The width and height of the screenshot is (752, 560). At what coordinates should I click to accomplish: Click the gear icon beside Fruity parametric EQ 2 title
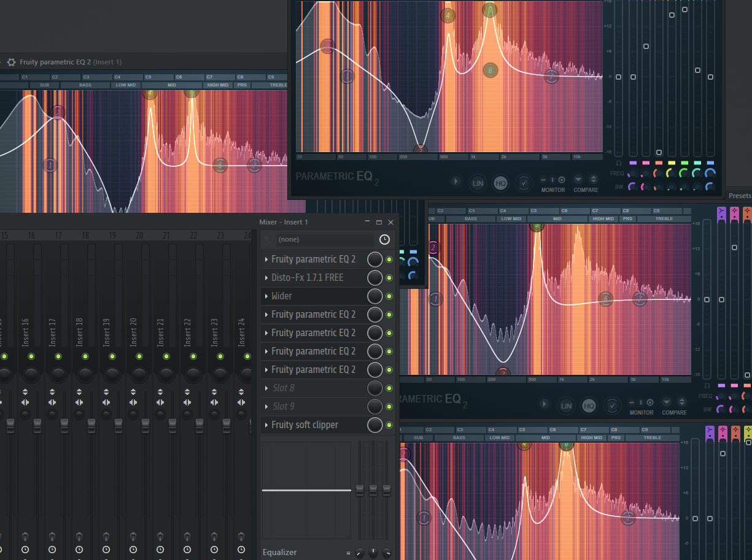point(11,62)
